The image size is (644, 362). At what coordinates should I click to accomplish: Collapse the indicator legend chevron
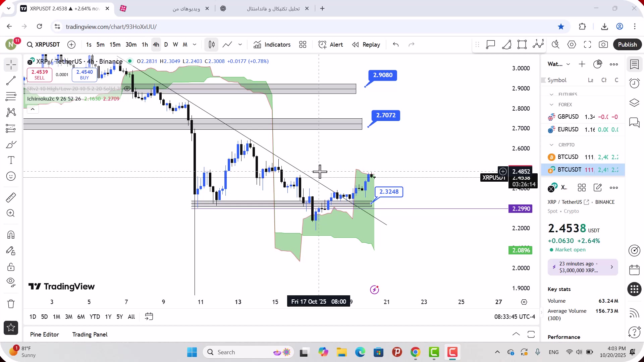click(33, 109)
